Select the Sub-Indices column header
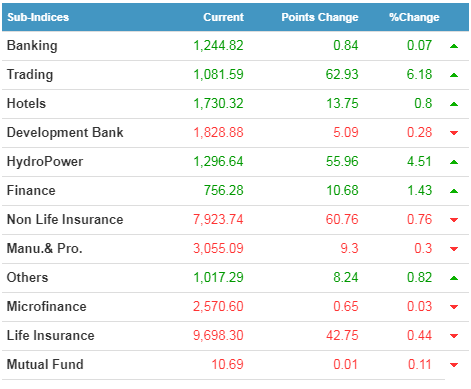The height and width of the screenshot is (389, 471). [x=38, y=17]
